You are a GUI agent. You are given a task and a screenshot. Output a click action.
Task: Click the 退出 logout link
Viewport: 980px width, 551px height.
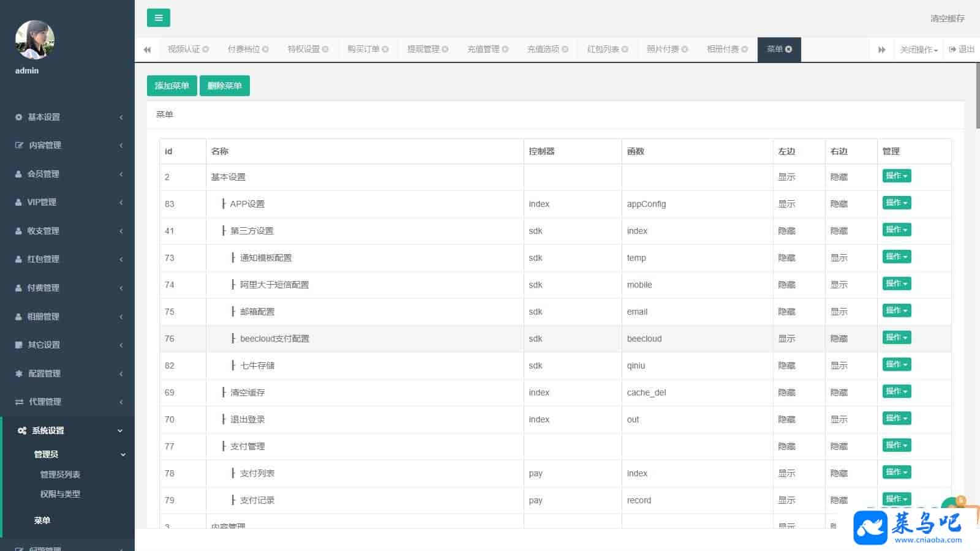(x=962, y=50)
